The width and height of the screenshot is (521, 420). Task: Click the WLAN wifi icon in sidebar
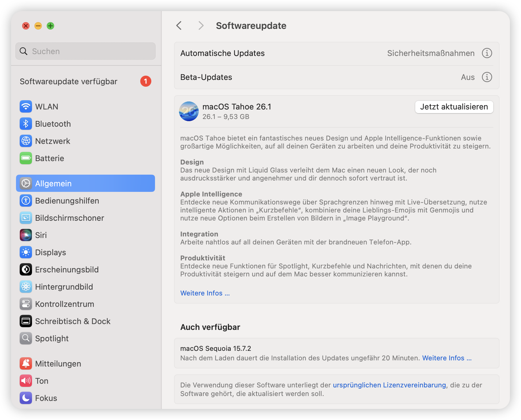click(26, 107)
